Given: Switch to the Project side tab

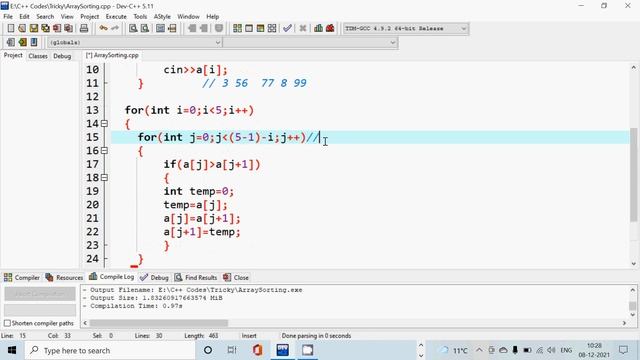Looking at the screenshot, I should tap(13, 55).
